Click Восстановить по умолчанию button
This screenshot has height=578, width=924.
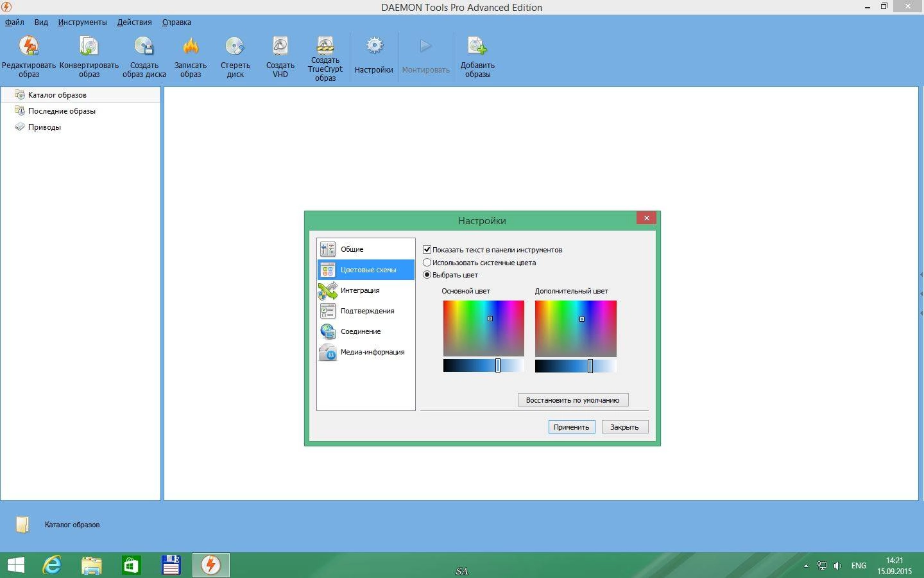[x=573, y=399]
